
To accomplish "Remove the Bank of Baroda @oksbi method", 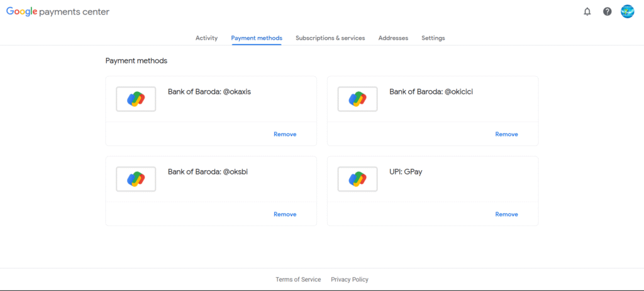I will pos(285,214).
